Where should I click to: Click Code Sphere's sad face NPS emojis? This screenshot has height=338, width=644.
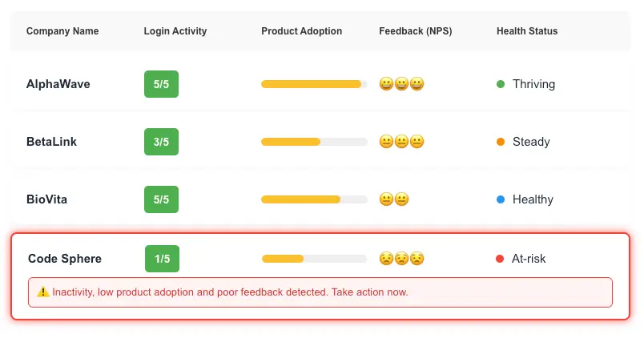[x=401, y=259]
